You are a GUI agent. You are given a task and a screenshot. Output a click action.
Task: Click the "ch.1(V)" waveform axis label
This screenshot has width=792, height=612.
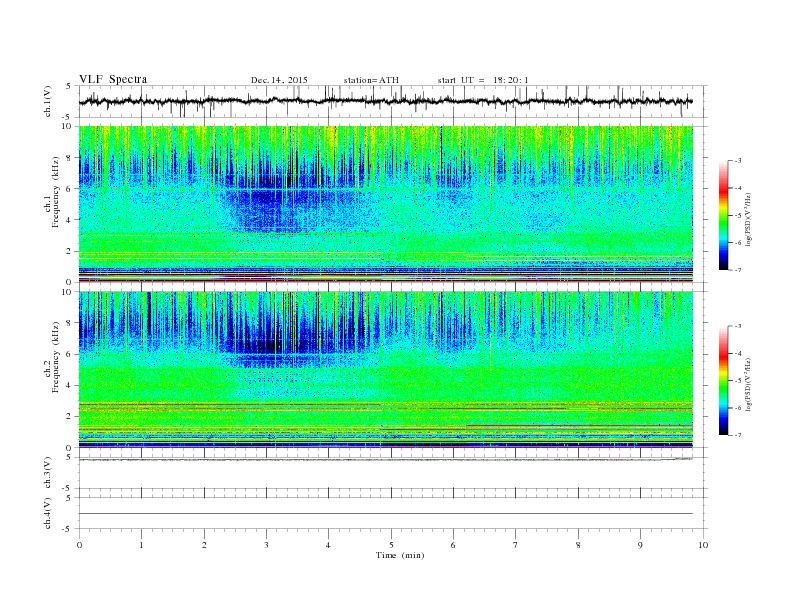pos(48,101)
